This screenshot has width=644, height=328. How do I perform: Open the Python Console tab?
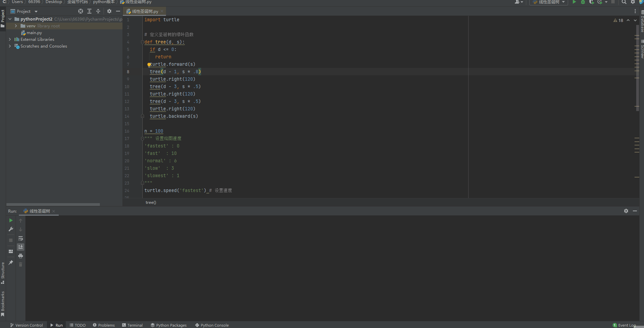click(x=212, y=325)
